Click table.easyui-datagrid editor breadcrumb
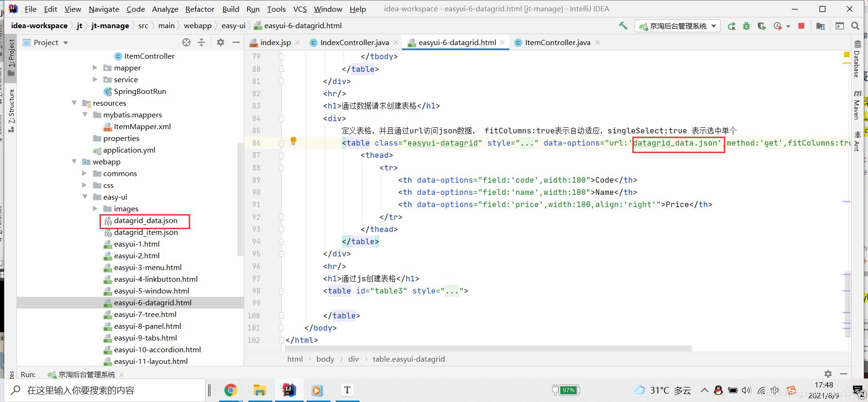 coord(409,359)
